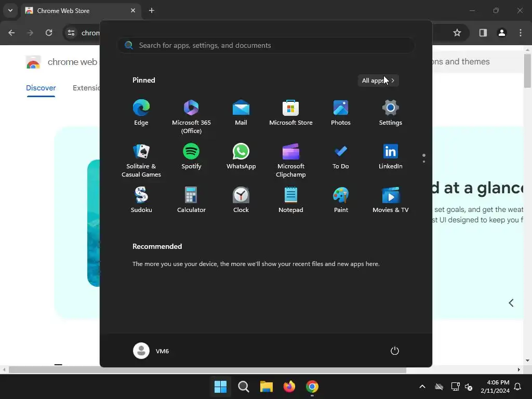
Task: Open Settings from pinned apps
Action: (391, 113)
